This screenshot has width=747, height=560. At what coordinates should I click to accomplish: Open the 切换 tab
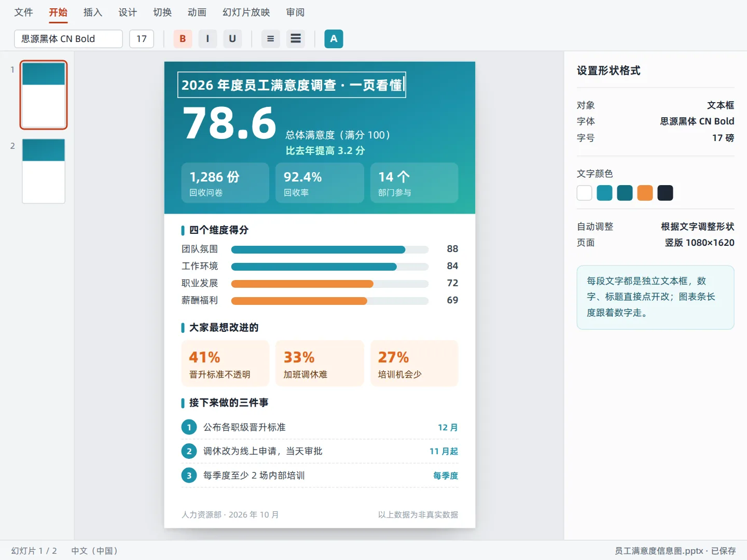tap(162, 12)
